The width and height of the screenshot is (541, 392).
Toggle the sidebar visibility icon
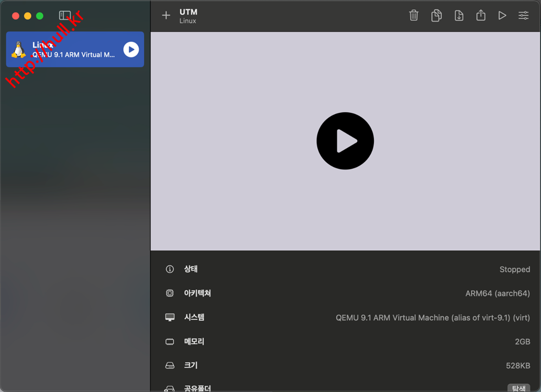[65, 16]
